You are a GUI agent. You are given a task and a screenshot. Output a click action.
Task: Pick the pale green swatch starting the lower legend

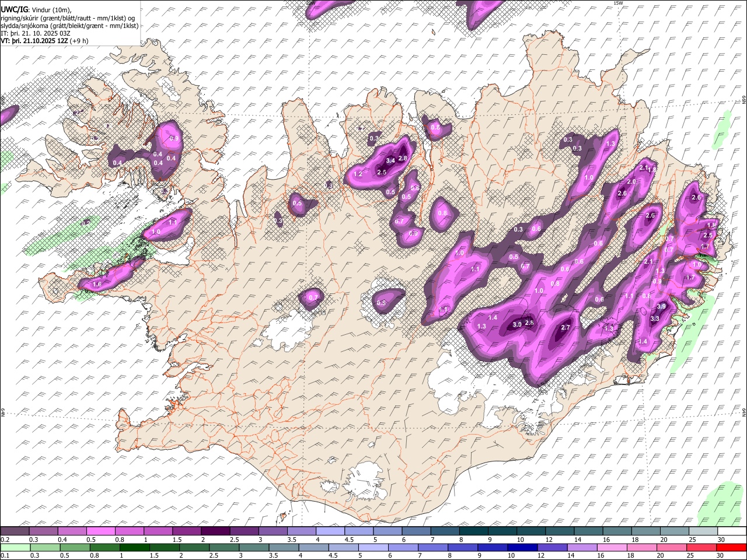[15, 547]
